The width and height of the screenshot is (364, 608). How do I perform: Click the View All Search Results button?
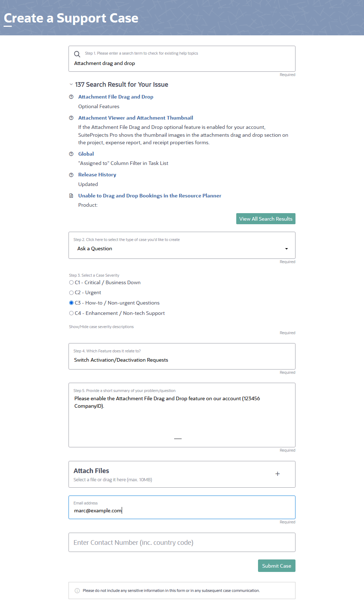coord(266,218)
